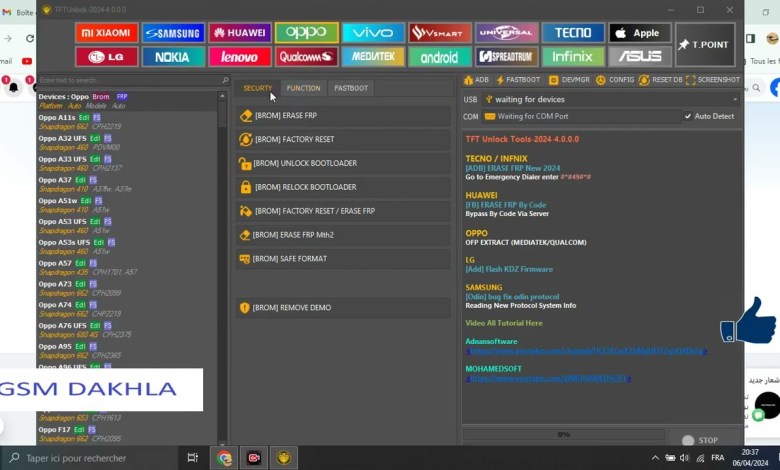
Task: Run [BROM] FACTORY RESET / ERASE FRP
Action: click(x=343, y=211)
